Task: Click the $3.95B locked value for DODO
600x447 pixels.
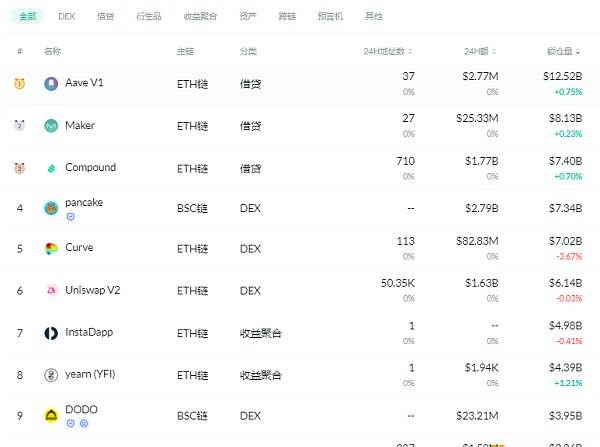Action: pyautogui.click(x=566, y=416)
